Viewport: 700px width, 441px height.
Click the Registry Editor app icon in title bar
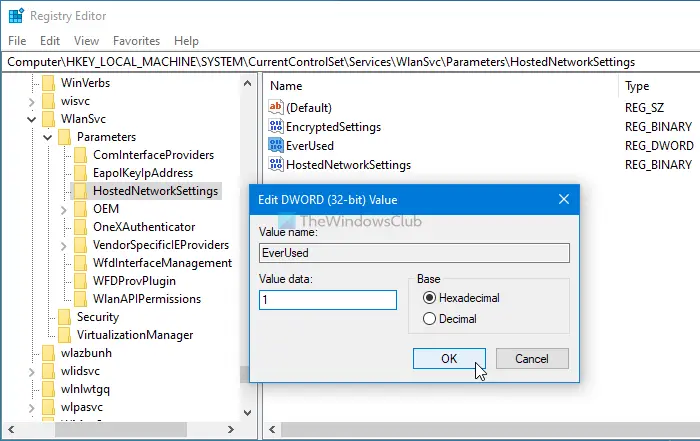16,16
